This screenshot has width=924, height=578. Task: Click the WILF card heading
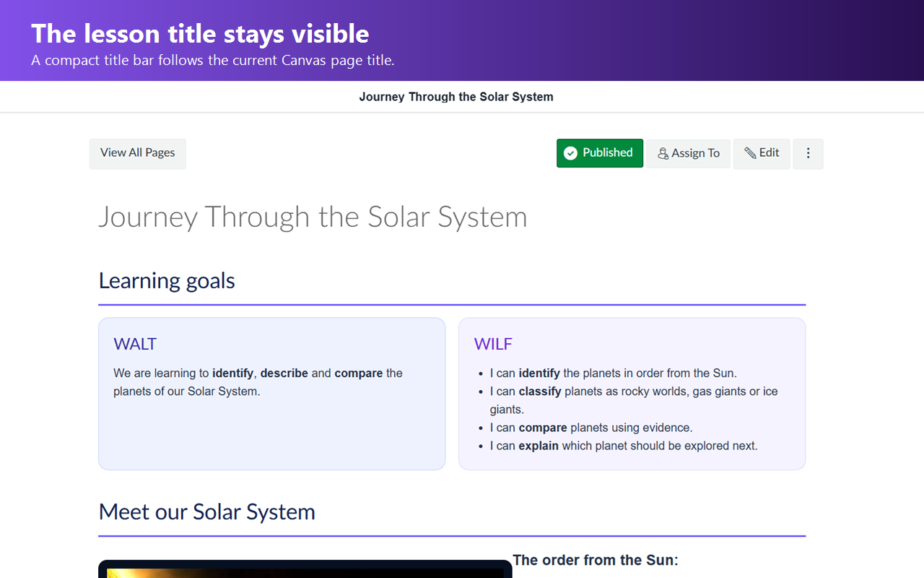click(493, 345)
